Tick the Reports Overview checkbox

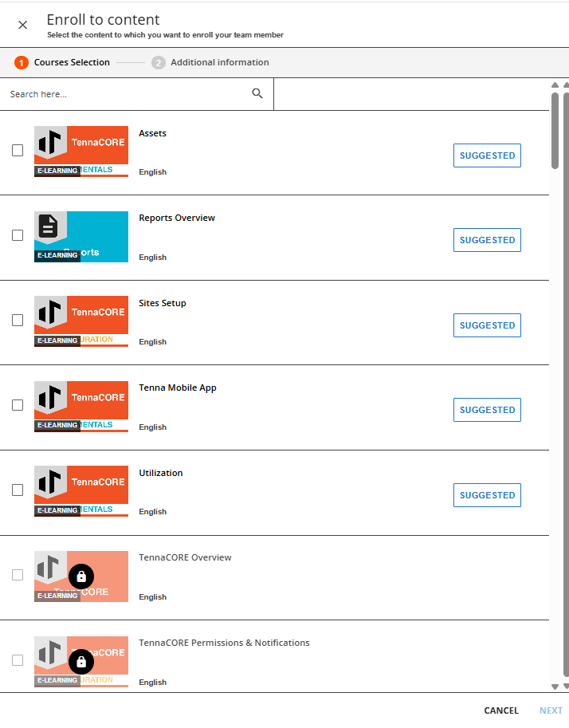[18, 235]
